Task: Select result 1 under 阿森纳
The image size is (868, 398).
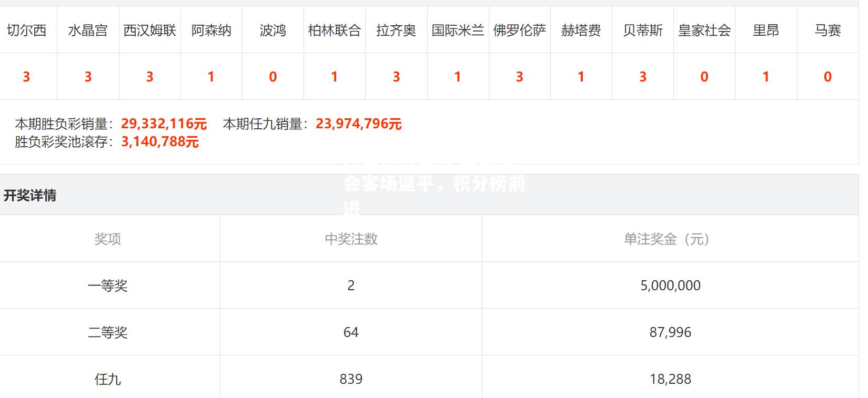Action: coord(211,77)
